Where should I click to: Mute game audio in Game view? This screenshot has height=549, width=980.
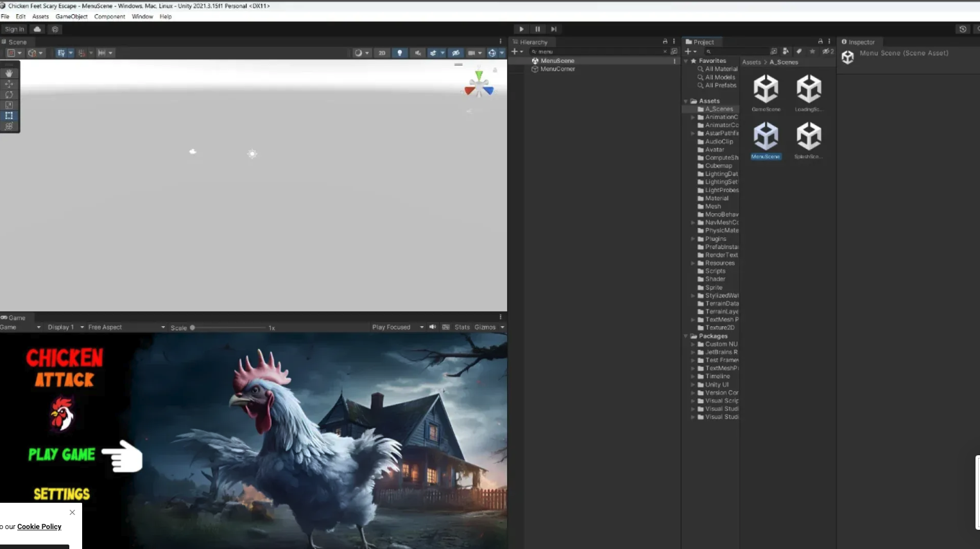(x=433, y=327)
